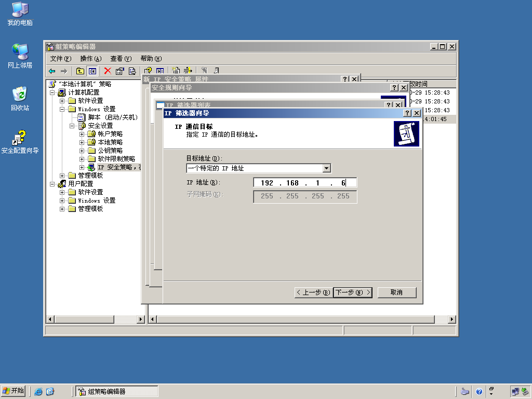The image size is (532, 399).
Task: Expand the Public Key Policies node
Action: tap(82, 151)
